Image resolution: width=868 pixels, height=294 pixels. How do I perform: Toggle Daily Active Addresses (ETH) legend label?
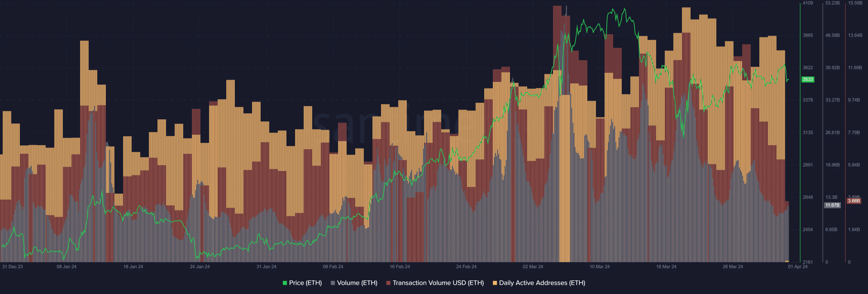pos(542,283)
